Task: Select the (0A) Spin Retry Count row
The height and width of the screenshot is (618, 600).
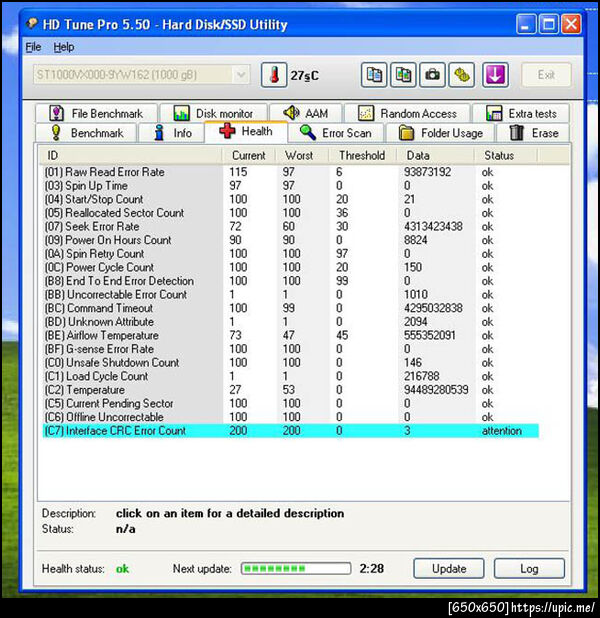Action: [x=291, y=253]
